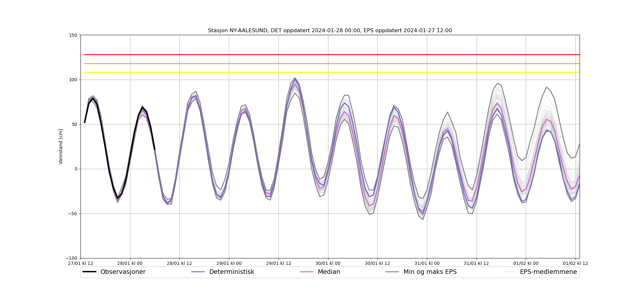Image resolution: width=644 pixels, height=290 pixels.
Task: Click the gray Min og maks legend line sample
Action: pyautogui.click(x=392, y=272)
